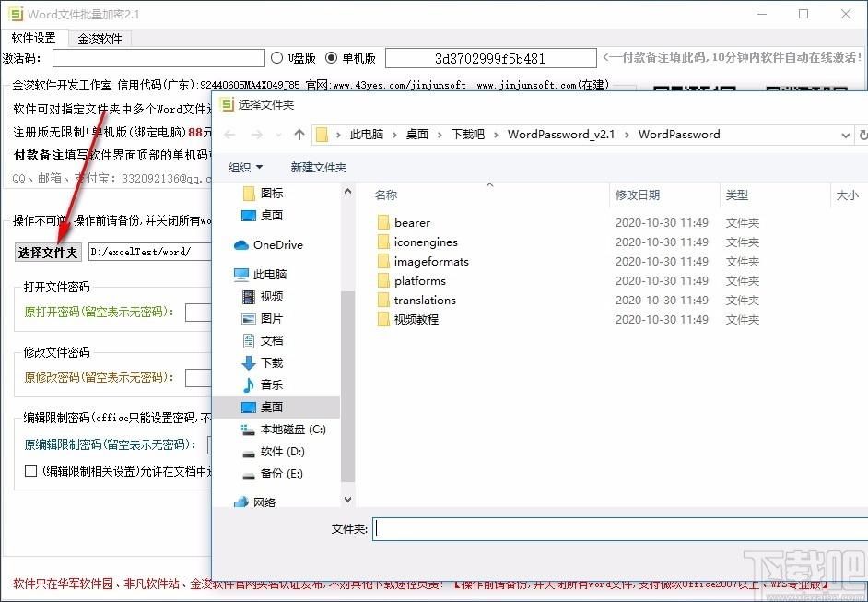Select the 视频 folder icon in sidebar
Viewport: 868px width, 602px height.
[x=249, y=296]
